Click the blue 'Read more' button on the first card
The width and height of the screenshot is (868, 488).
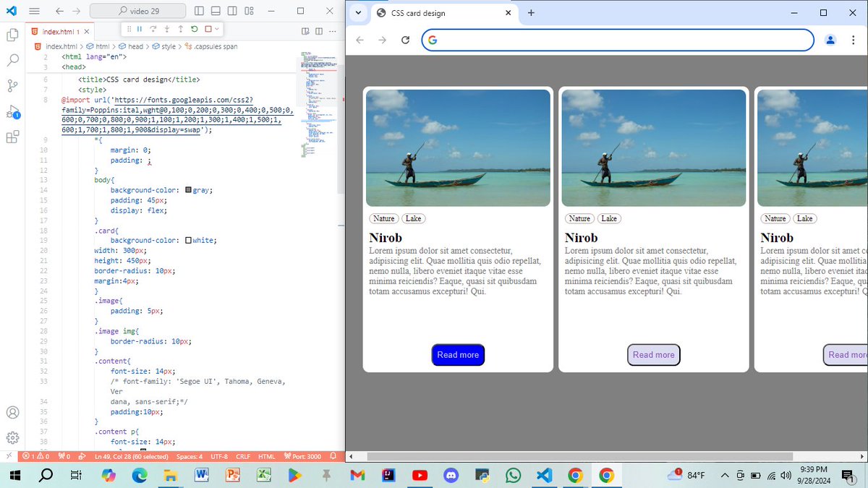click(x=458, y=355)
